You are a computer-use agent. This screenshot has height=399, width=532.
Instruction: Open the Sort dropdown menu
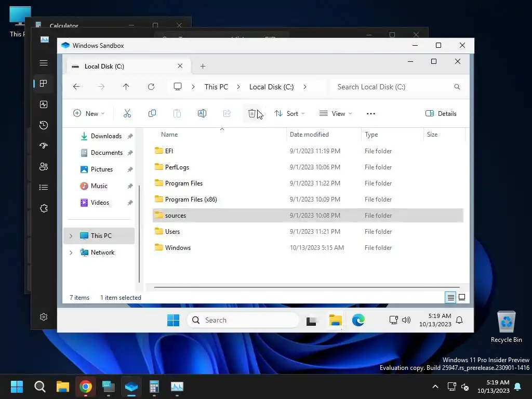click(289, 114)
